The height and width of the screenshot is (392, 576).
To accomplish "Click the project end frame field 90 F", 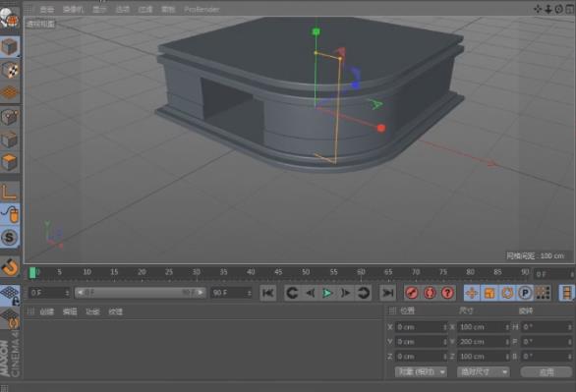I will click(x=231, y=293).
